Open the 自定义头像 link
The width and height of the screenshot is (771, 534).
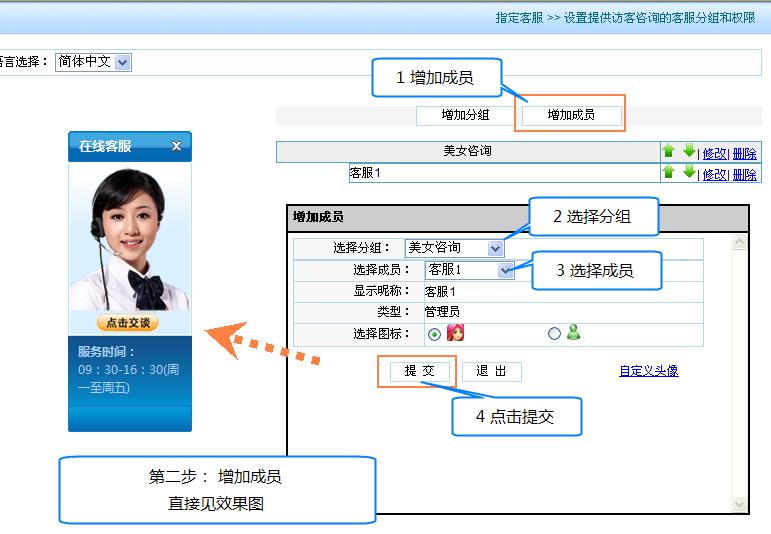[x=648, y=371]
